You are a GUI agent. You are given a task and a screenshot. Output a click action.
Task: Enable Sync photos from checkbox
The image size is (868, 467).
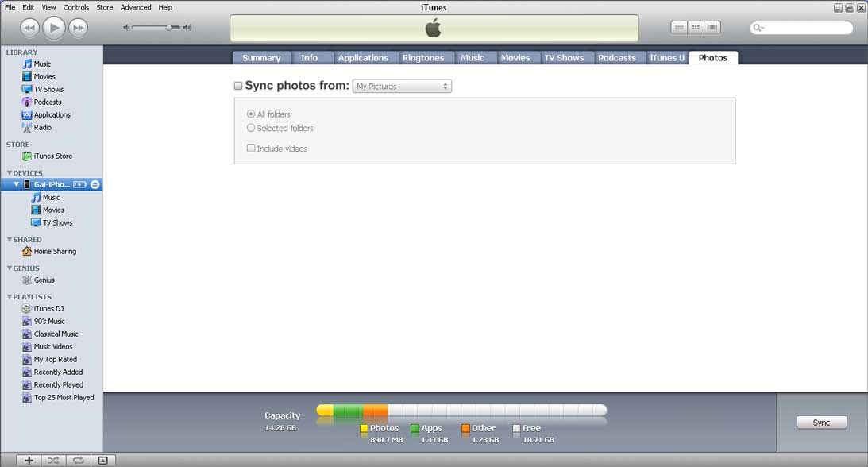238,86
